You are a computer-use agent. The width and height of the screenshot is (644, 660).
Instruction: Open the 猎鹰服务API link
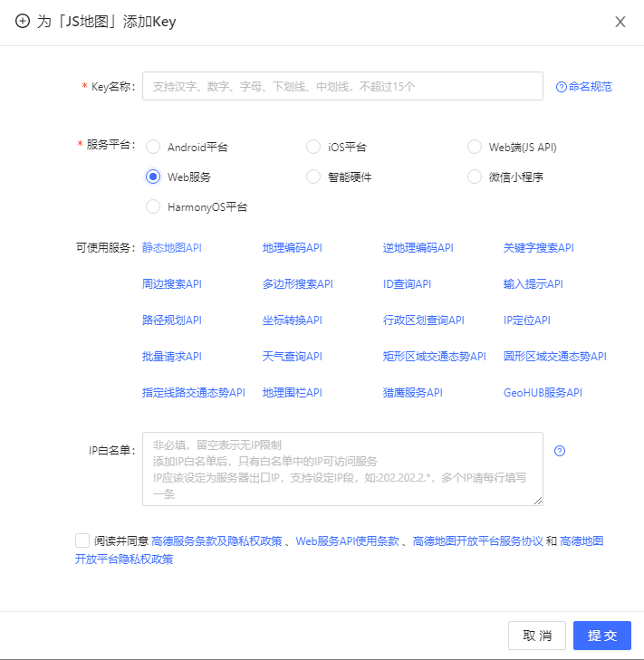[413, 393]
